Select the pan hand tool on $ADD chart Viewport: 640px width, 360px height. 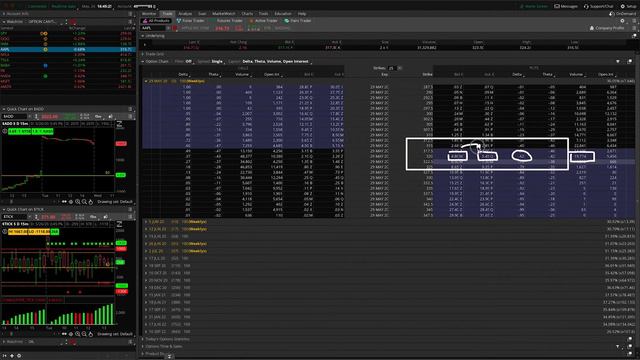click(91, 202)
